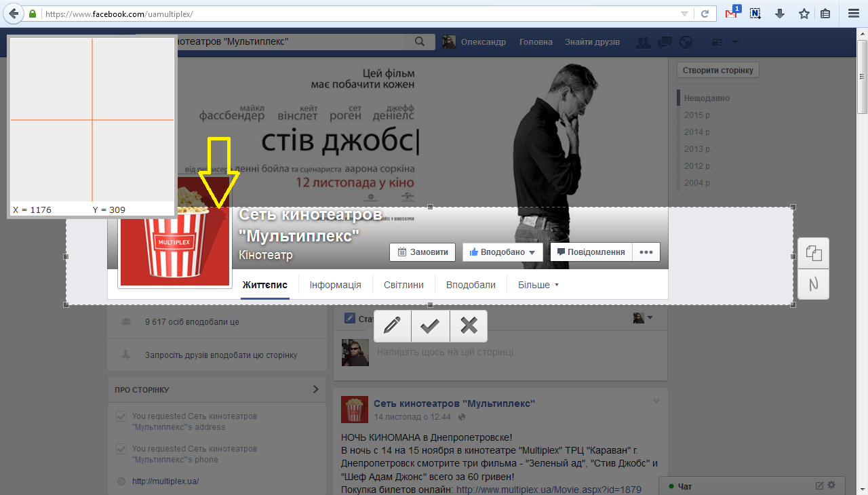
Task: Open the Facebook messages icon
Action: (665, 42)
